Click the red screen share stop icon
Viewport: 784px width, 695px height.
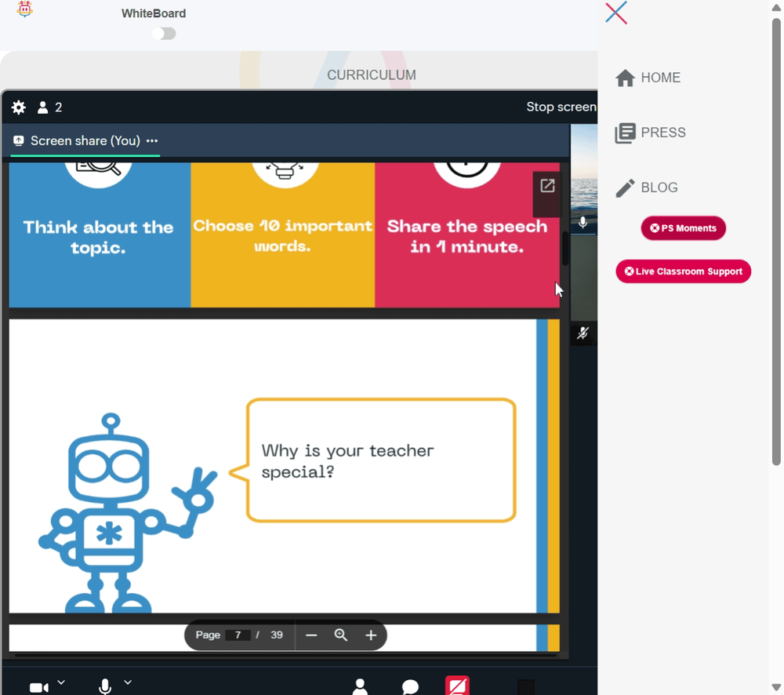(457, 686)
